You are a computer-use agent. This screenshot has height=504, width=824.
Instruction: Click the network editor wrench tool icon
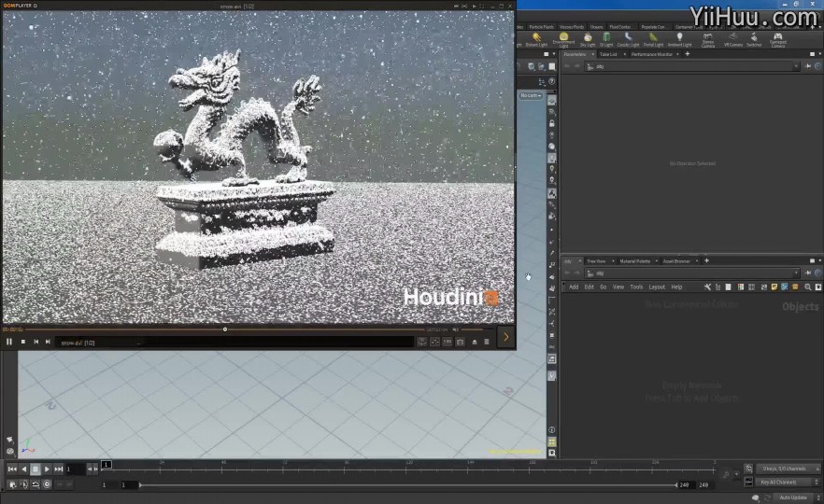[x=707, y=287]
